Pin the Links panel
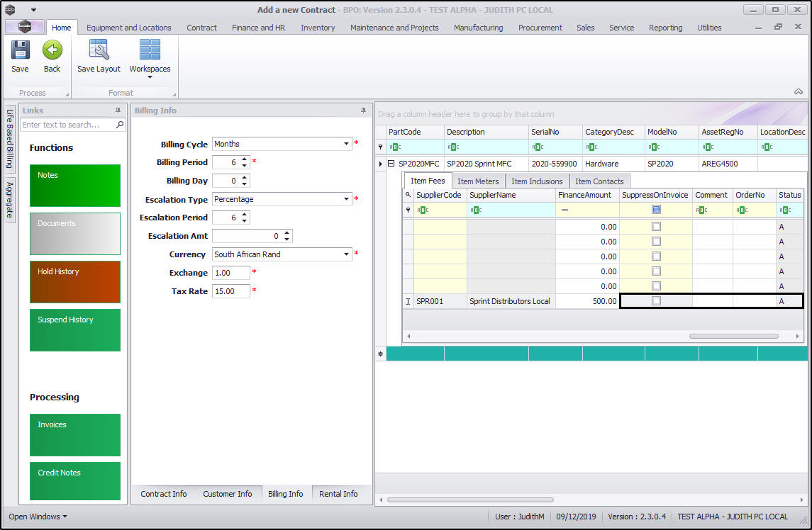This screenshot has width=812, height=530. coord(118,111)
